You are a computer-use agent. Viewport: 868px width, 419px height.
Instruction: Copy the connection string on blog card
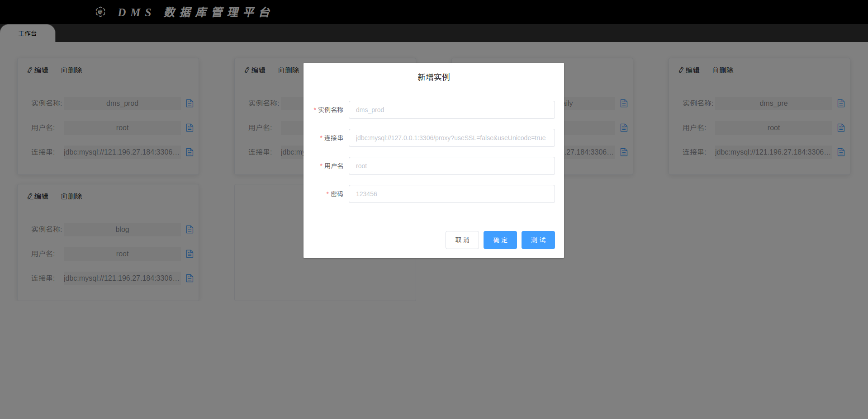[x=190, y=278]
